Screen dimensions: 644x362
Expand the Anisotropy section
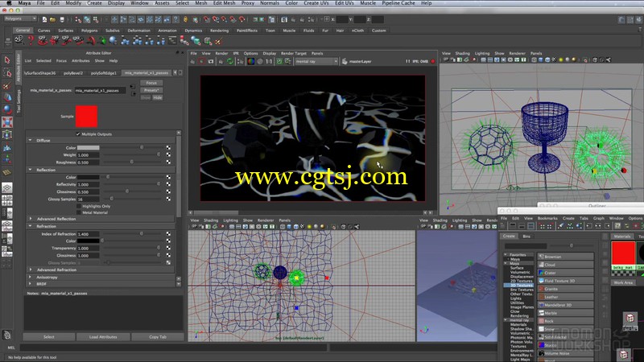point(30,277)
